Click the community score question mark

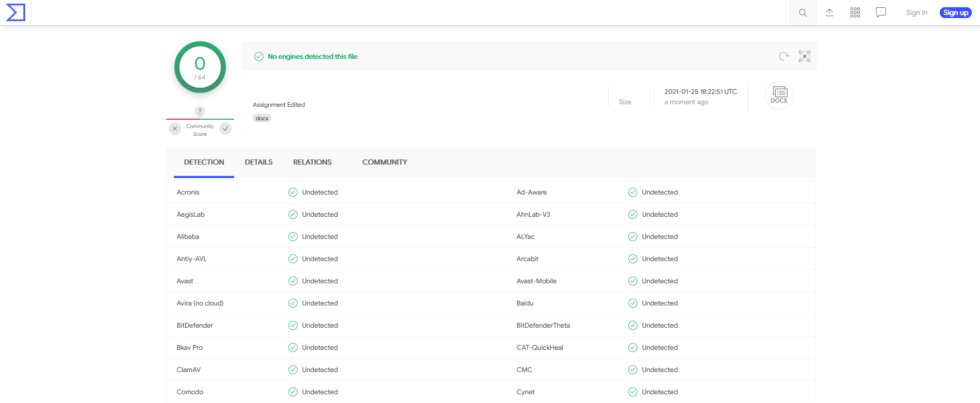coord(200,111)
